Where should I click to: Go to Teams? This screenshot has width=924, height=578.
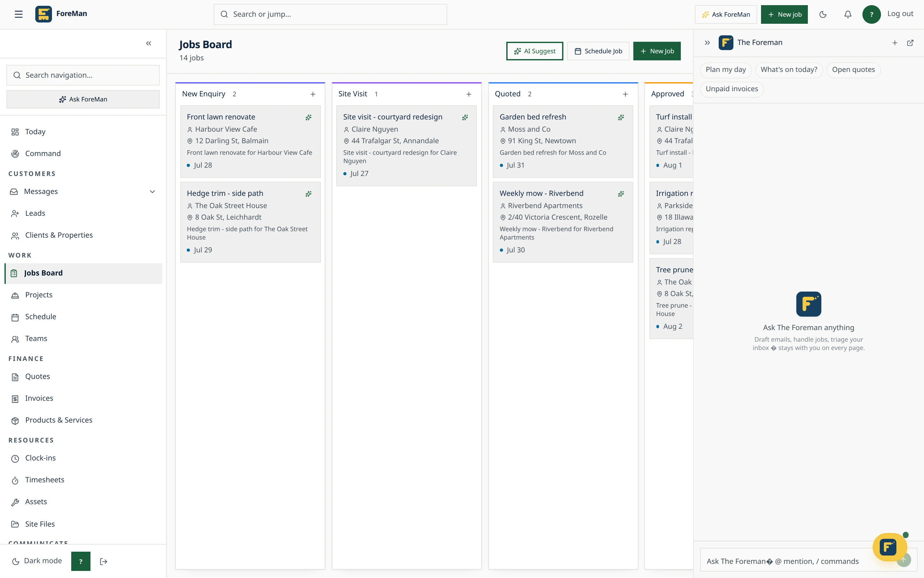pos(83,339)
